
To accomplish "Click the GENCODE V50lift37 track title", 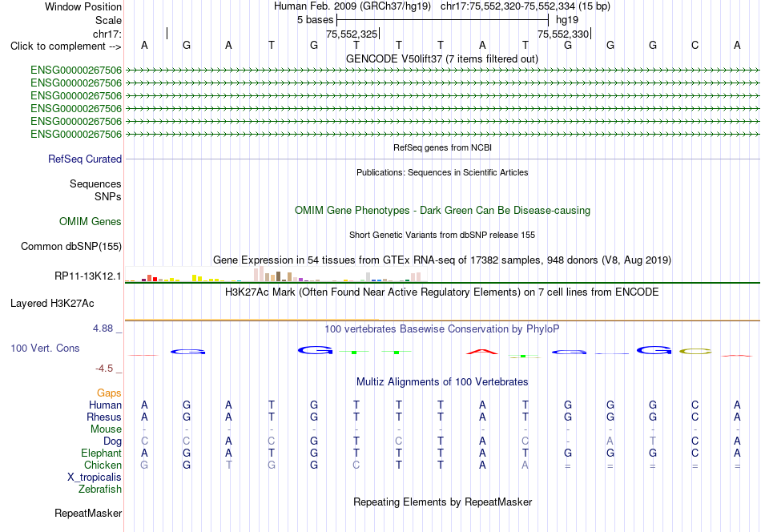I will [x=442, y=58].
